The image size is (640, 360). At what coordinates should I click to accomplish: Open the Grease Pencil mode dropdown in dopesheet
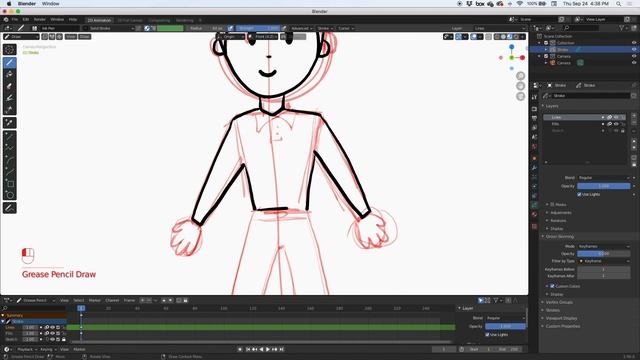(x=35, y=300)
